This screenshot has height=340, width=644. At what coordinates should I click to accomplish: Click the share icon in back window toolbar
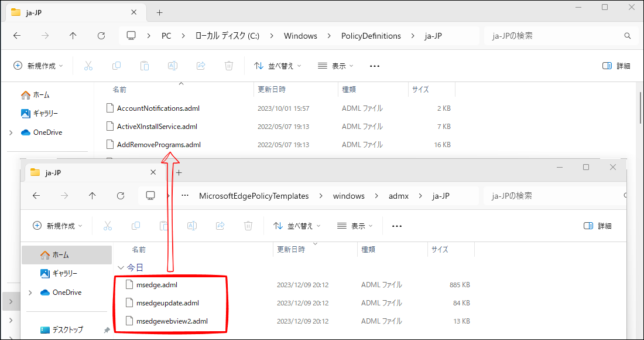click(x=201, y=66)
